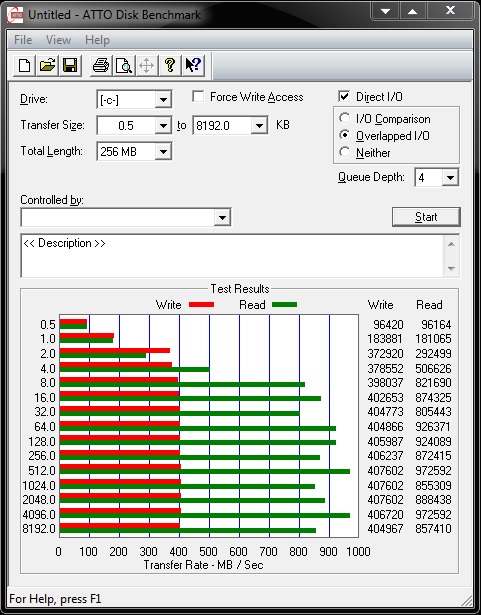
Task: Click the status bar text 'For Help, press F1'
Action: click(55, 599)
